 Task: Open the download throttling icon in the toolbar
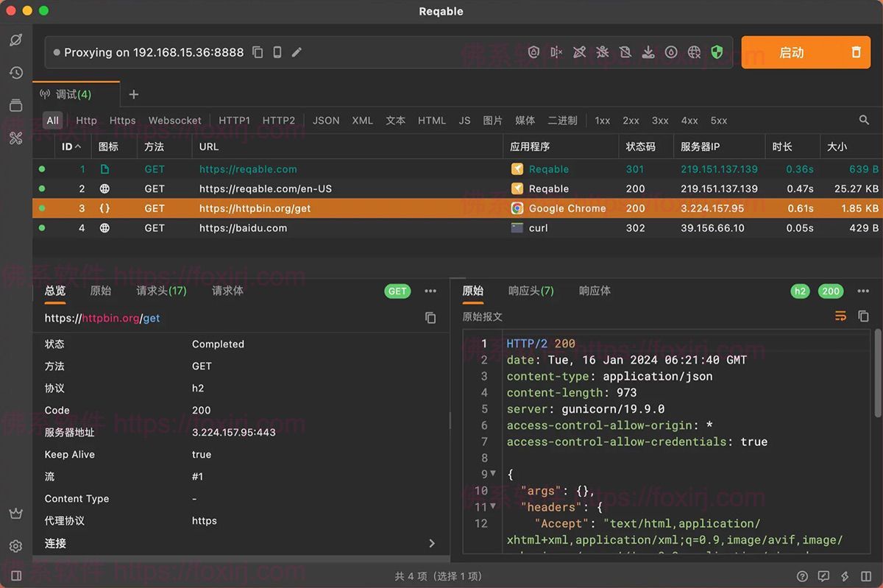click(x=648, y=52)
